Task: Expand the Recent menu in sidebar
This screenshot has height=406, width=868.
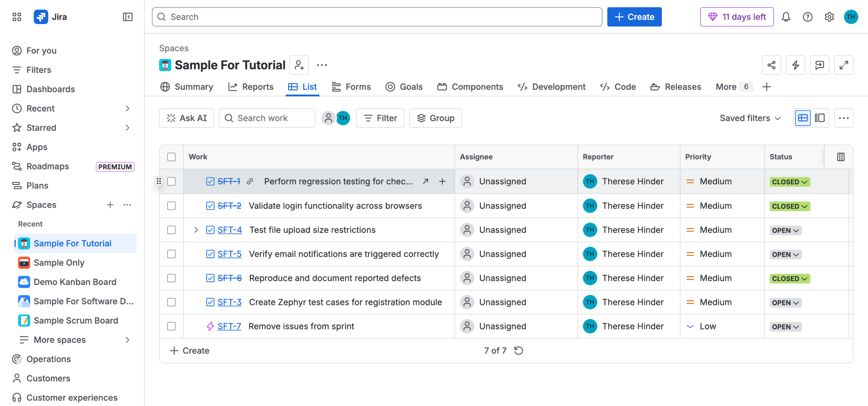Action: (x=127, y=108)
